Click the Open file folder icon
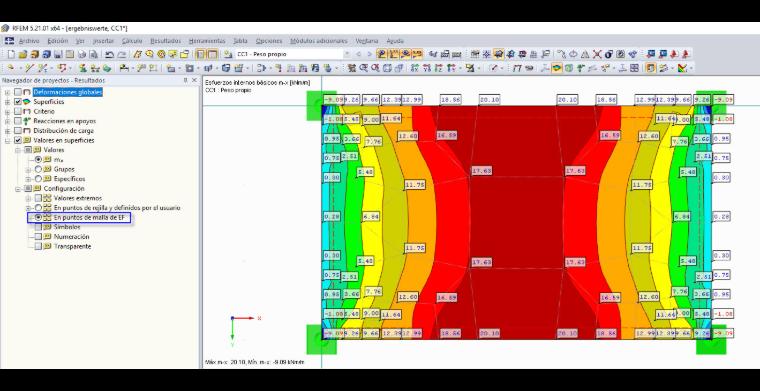This screenshot has height=391, width=760. point(23,54)
